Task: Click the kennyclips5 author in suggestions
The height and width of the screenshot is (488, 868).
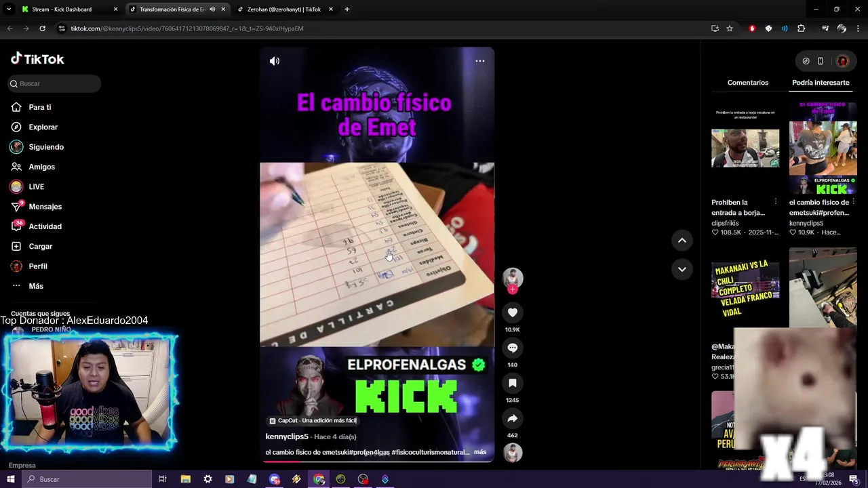Action: (806, 223)
